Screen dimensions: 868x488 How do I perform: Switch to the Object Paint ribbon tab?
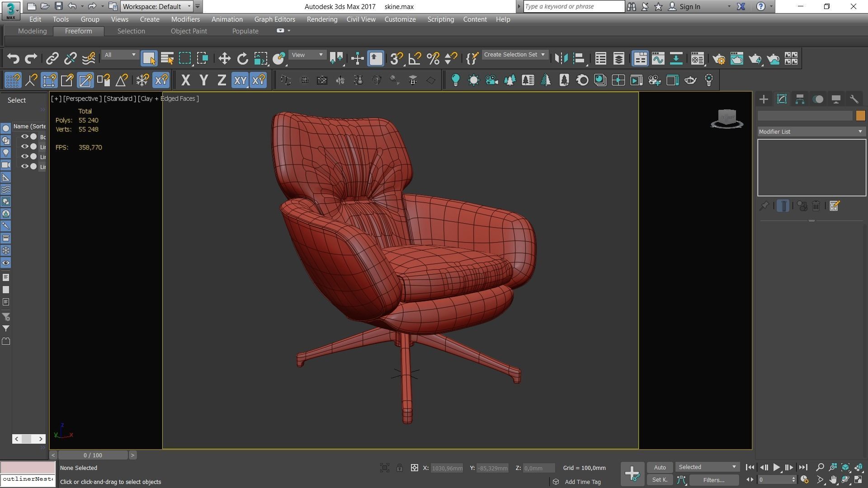(189, 31)
